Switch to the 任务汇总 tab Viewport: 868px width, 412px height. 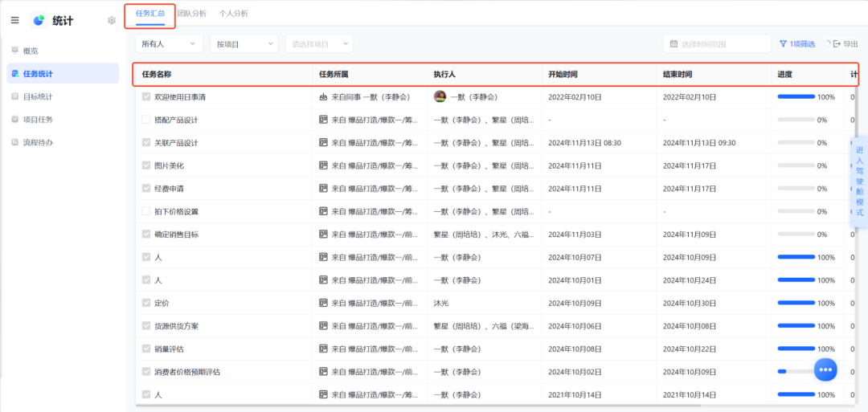point(150,14)
